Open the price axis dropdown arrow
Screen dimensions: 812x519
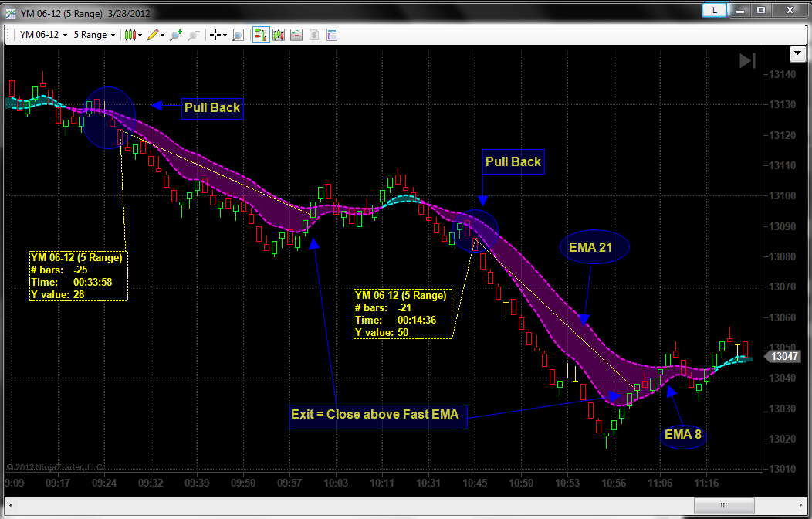(x=797, y=53)
